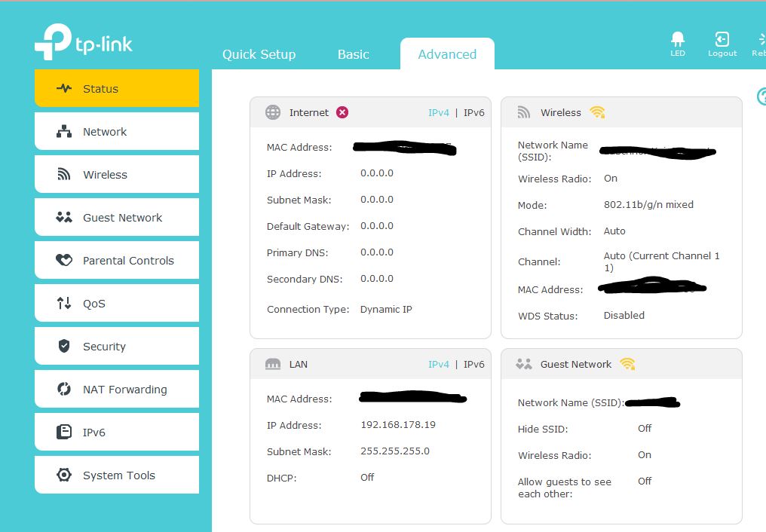Screen dimensions: 766x532
Task: Open the NAT Forwarding menu item
Action: [117, 389]
